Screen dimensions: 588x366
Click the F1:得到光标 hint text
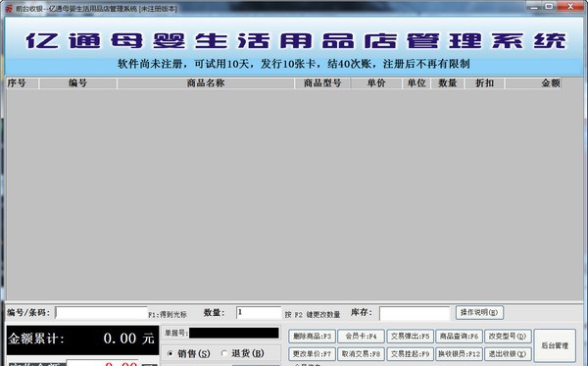tap(168, 315)
